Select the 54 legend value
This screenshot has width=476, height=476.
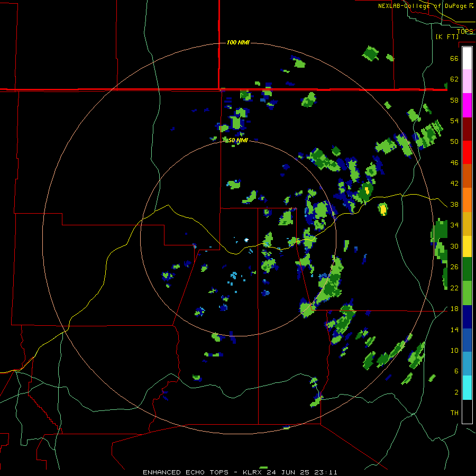click(454, 121)
